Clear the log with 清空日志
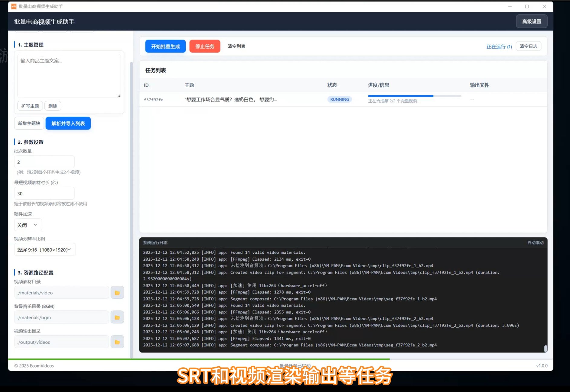This screenshot has height=392, width=570. [528, 46]
